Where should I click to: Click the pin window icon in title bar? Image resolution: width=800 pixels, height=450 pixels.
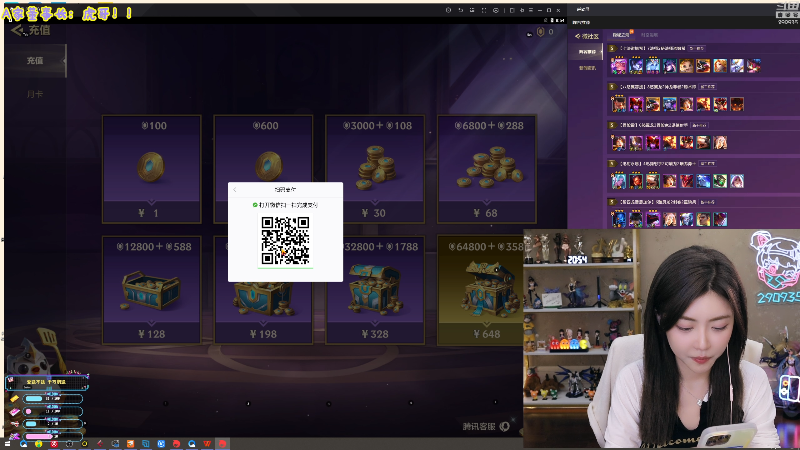522,10
